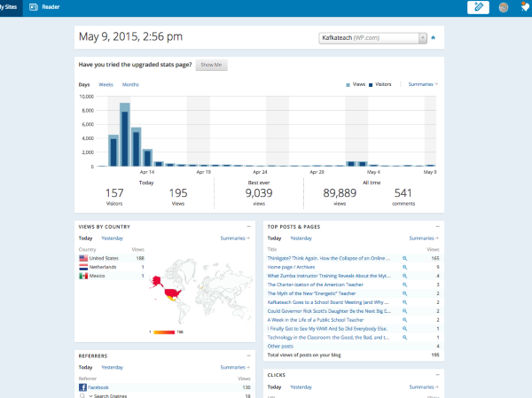This screenshot has width=532, height=398.
Task: Click the home icon beside site selector
Action: (434, 38)
